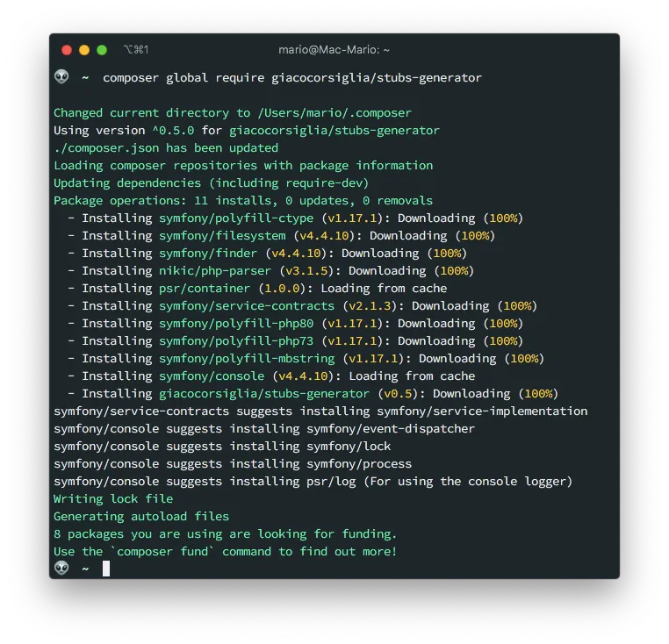Screen dimensions: 669x644
Task: Click package name 'symfony/service-contracts' in install line
Action: pos(247,306)
